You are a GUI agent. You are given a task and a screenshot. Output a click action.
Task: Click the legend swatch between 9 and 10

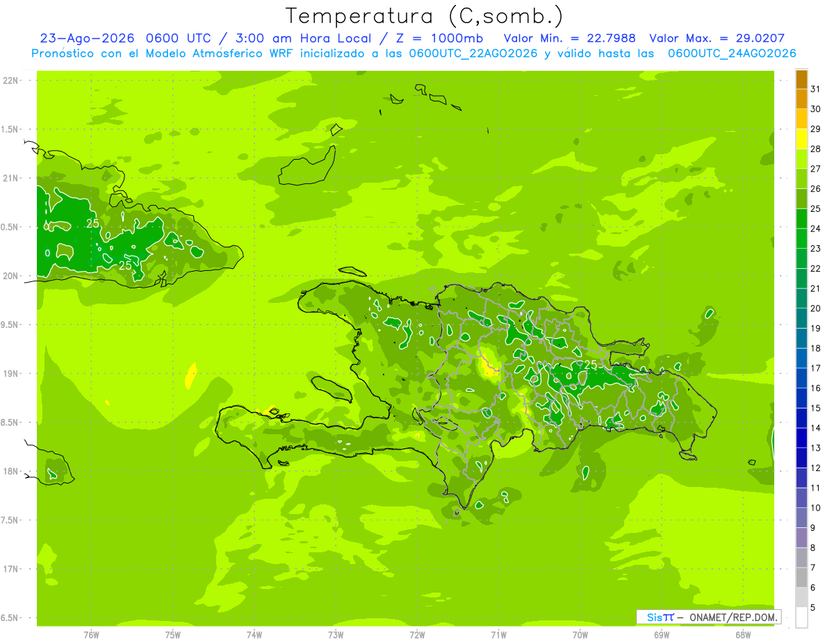tap(801, 518)
